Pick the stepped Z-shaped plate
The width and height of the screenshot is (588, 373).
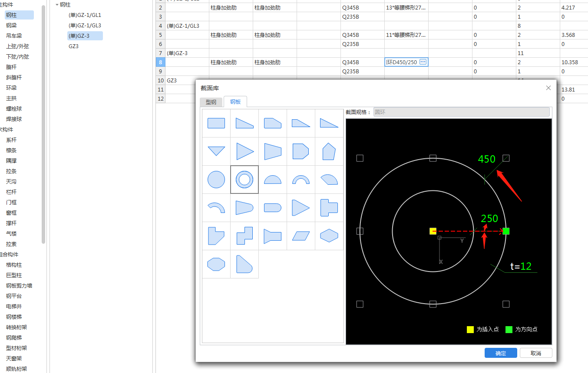pos(244,236)
